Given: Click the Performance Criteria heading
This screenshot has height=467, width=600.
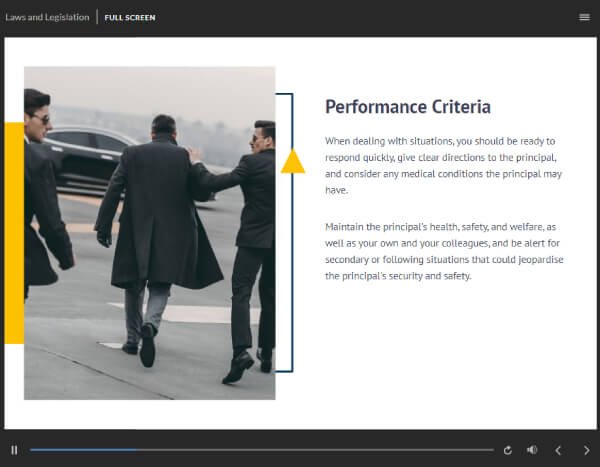Looking at the screenshot, I should pos(408,107).
